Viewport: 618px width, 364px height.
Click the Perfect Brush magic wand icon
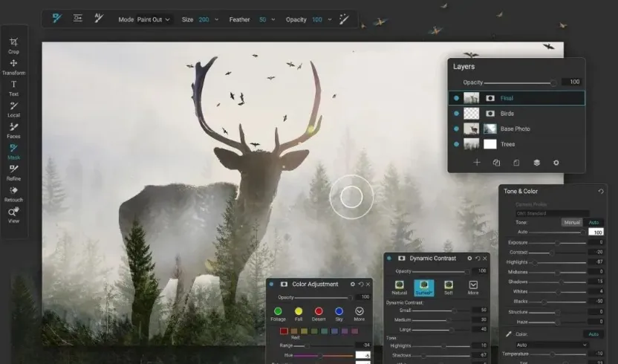click(x=344, y=19)
